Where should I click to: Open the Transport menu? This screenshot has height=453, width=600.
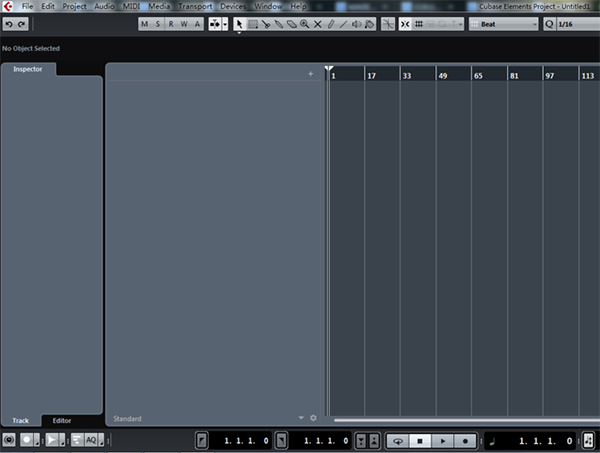tap(195, 6)
